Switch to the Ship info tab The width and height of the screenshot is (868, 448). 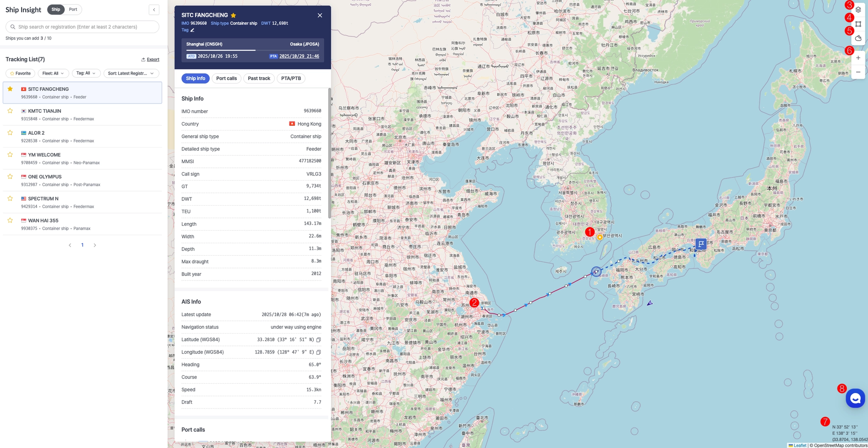195,78
